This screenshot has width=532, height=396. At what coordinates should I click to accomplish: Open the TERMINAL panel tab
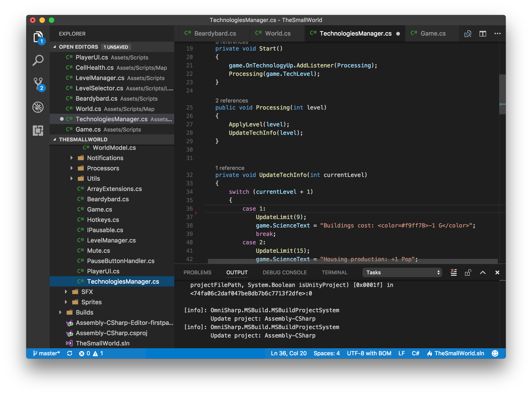click(334, 273)
